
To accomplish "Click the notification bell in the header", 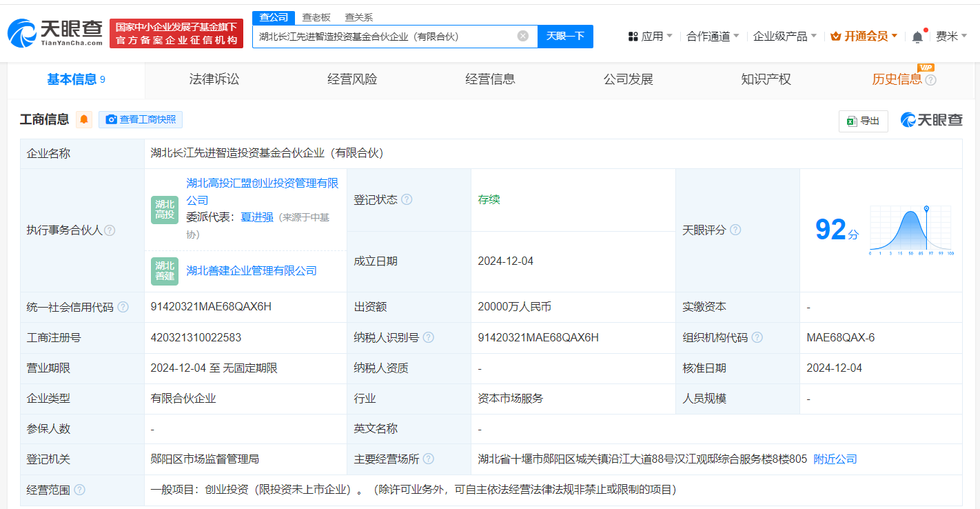I will 917,37.
